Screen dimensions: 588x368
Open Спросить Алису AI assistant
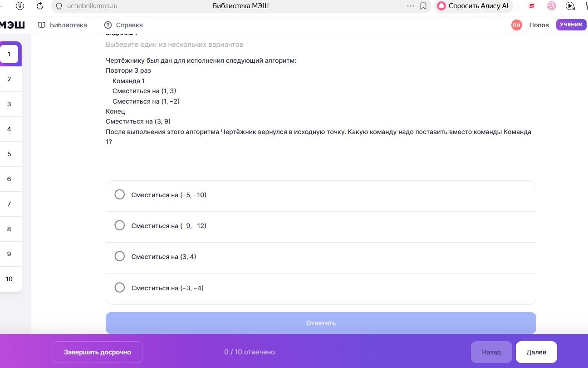[474, 6]
